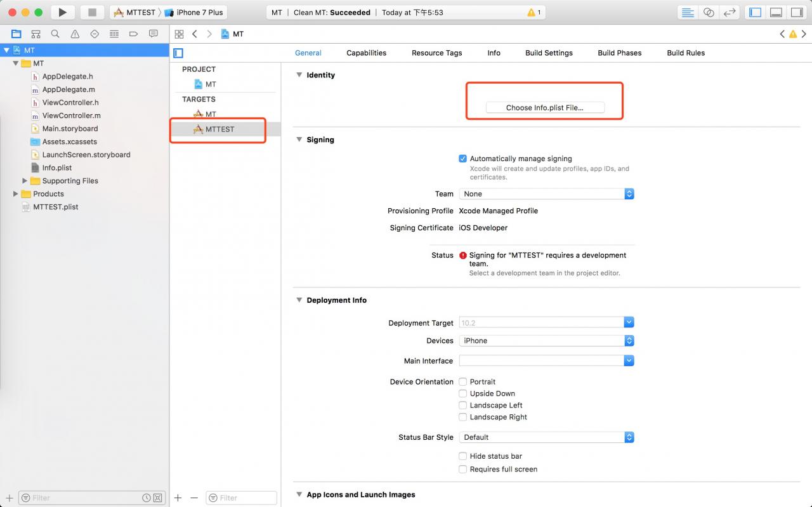
Task: Open the Devices dropdown
Action: [546, 341]
